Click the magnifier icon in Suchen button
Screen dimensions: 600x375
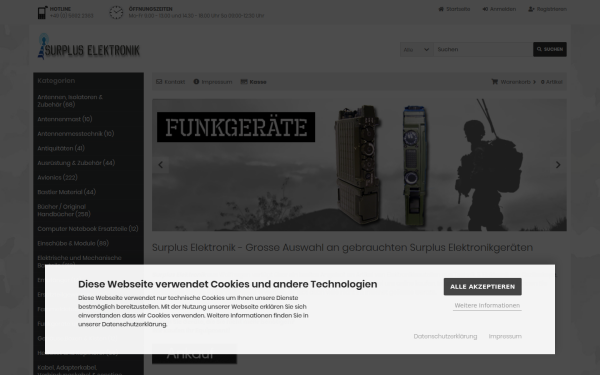click(539, 49)
